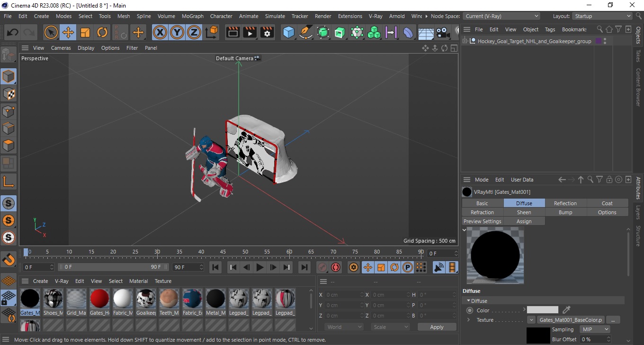Toggle Y axis lock
Screen dimensions: 644x345
coord(177,32)
